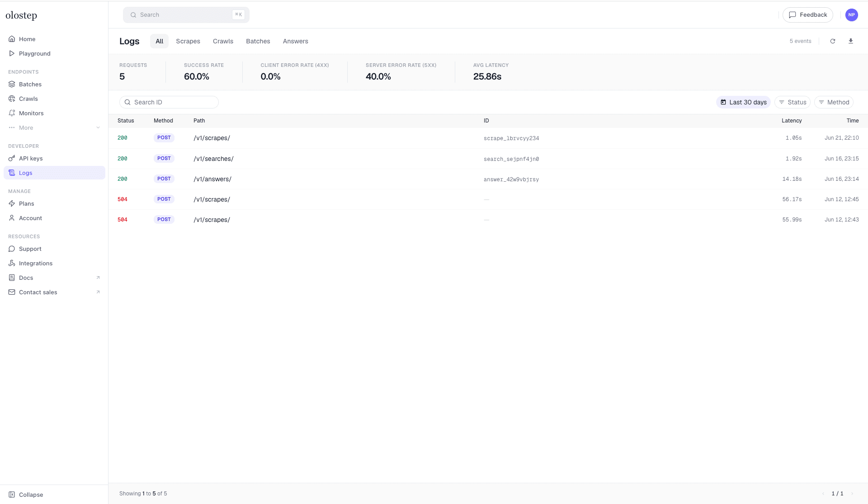Click the Latency column header
The height and width of the screenshot is (504, 868).
792,121
